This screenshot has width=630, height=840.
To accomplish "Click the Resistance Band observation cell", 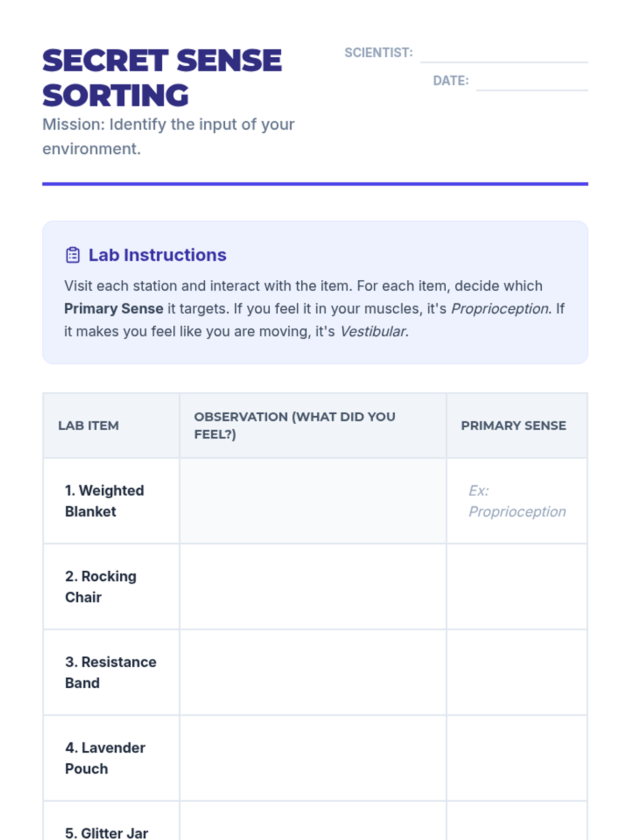I will click(x=313, y=673).
